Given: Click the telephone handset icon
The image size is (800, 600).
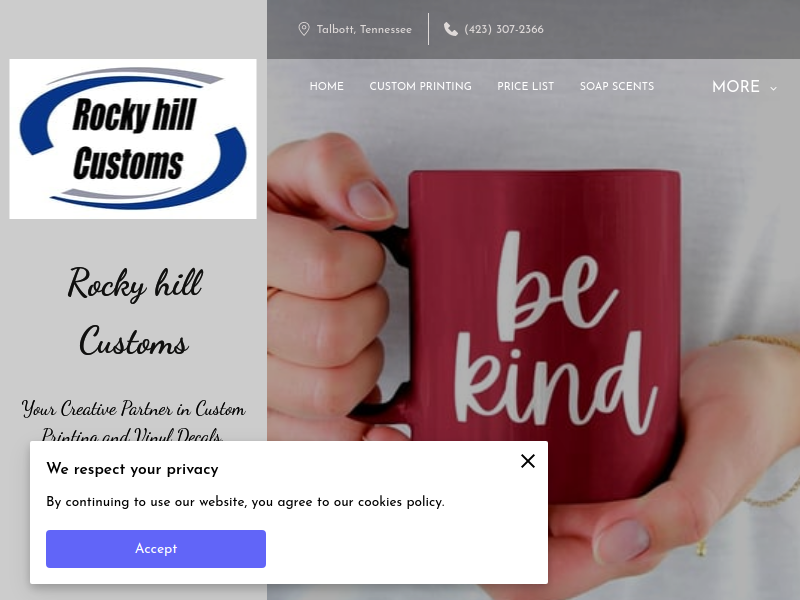Looking at the screenshot, I should 451,29.
